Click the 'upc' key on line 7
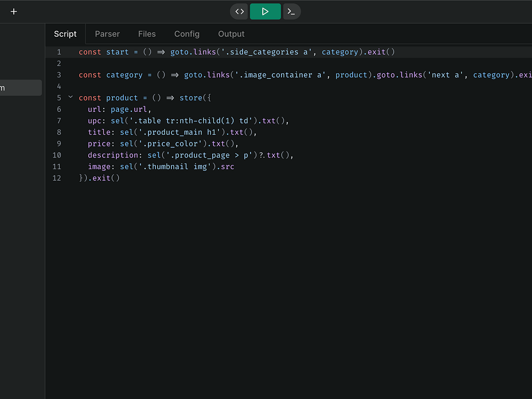 [x=97, y=121]
